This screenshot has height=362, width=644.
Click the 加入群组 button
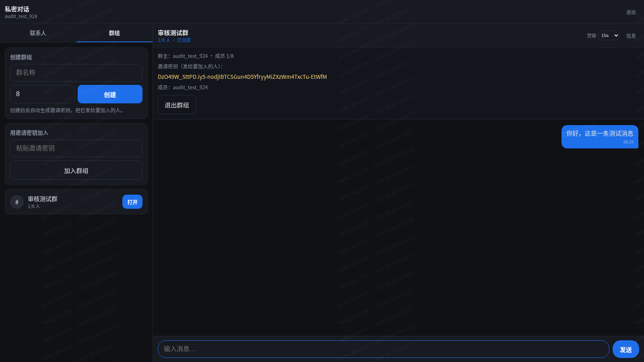click(76, 171)
